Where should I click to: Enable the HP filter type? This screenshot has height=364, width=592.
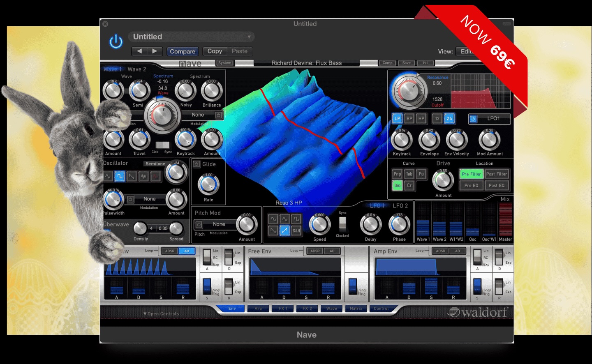pyautogui.click(x=421, y=118)
